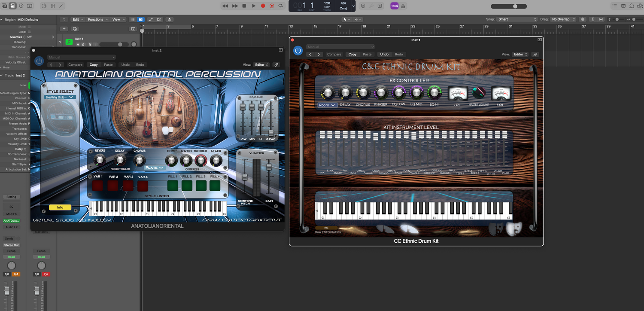Viewport: 644px width, 311px height.
Task: Open Quick Help question mark icon
Action: point(21,6)
